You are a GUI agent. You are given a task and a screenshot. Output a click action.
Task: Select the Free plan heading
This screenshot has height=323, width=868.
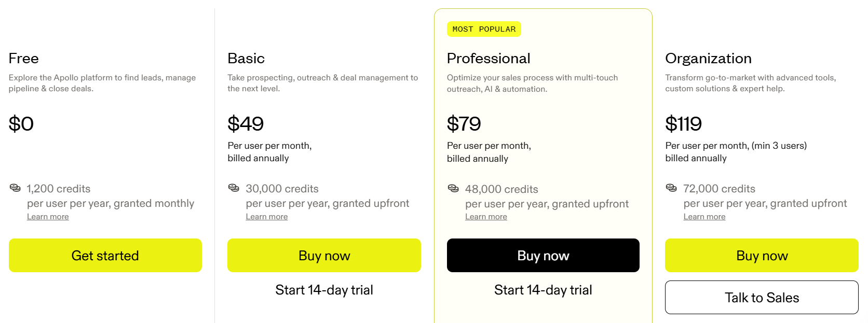pyautogui.click(x=23, y=58)
